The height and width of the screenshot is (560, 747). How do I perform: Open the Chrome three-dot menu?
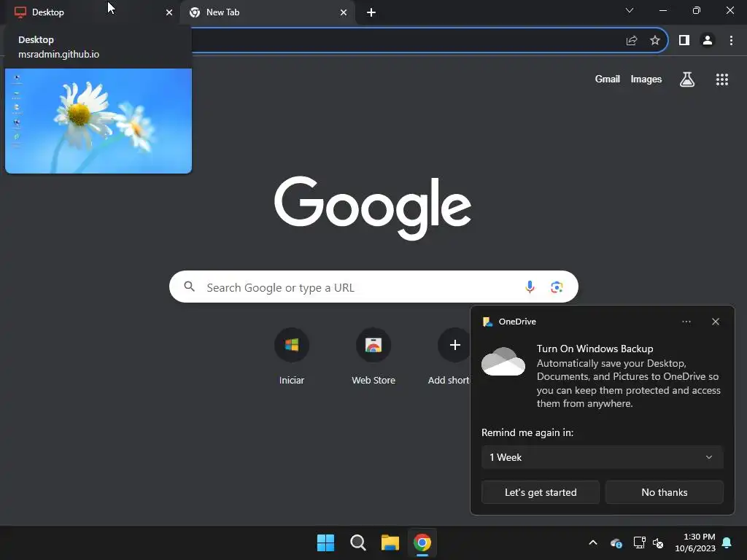click(x=731, y=41)
